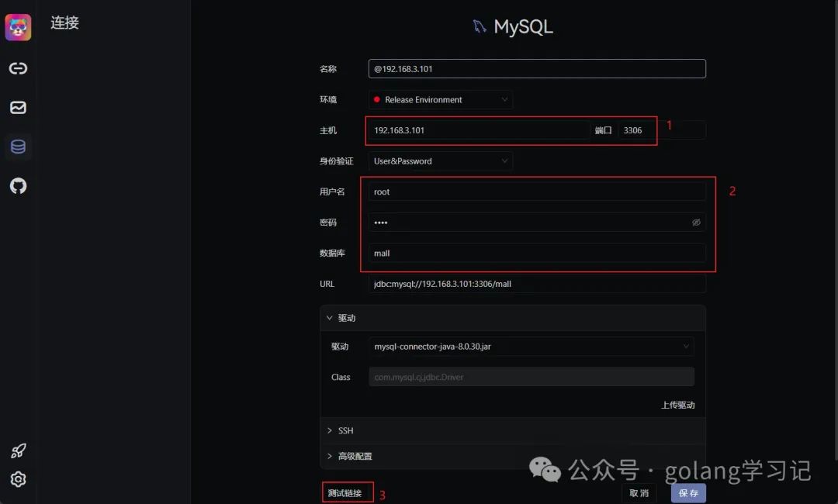Click the 连接 panel heading
The width and height of the screenshot is (838, 504).
coord(64,23)
